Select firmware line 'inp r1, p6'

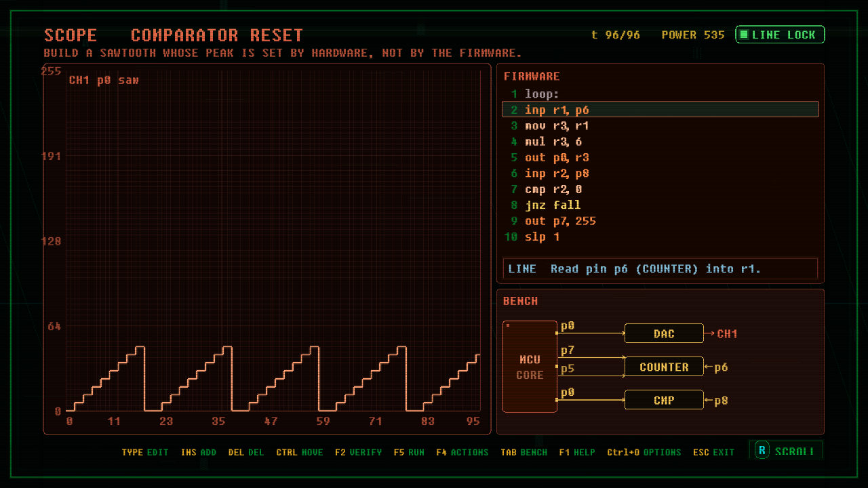(x=660, y=110)
